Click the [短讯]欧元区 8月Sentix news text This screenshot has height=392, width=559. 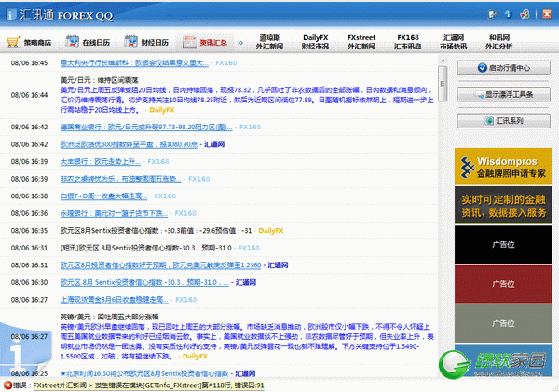tap(146, 248)
